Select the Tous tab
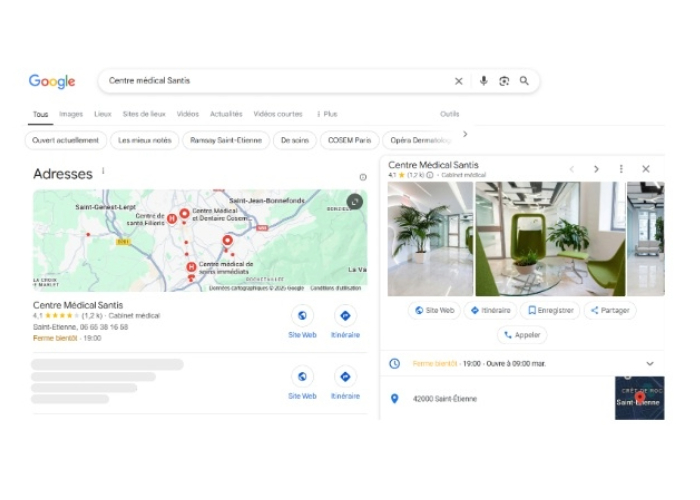This screenshot has height=500, width=700. (40, 114)
